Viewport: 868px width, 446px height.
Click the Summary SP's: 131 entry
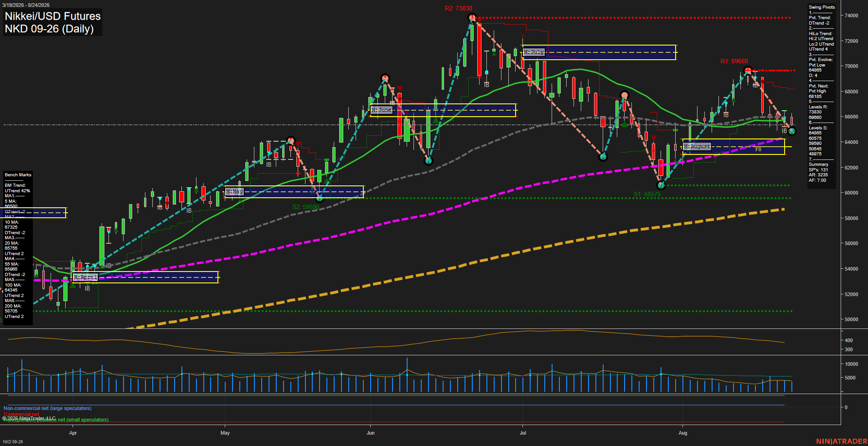(x=818, y=167)
